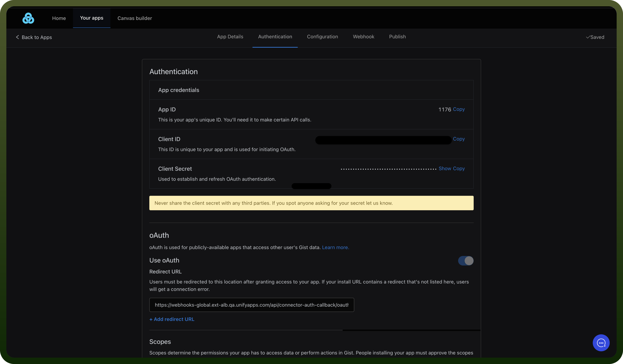This screenshot has height=364, width=623.
Task: Copy the Client ID
Action: (459, 139)
